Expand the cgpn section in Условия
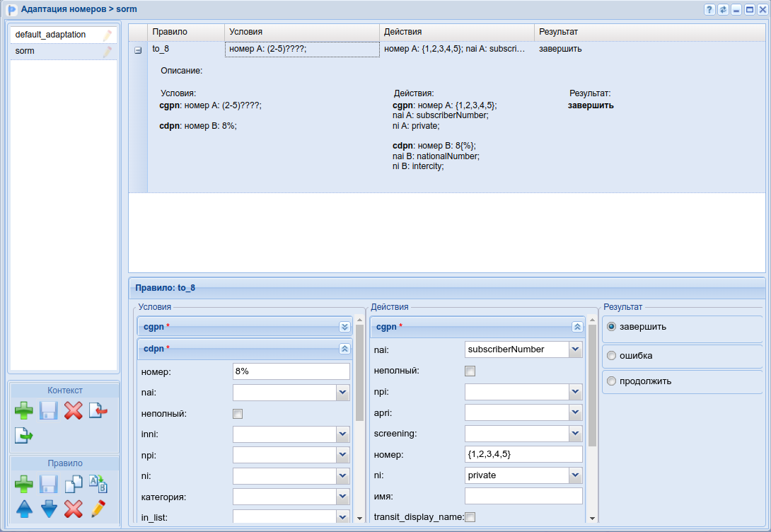Image resolution: width=771 pixels, height=532 pixels. click(x=344, y=327)
